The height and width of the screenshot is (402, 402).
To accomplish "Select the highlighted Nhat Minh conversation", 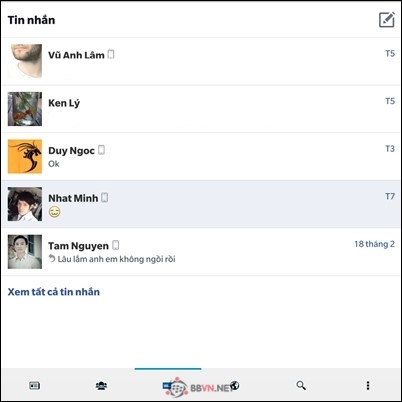I will coord(201,204).
